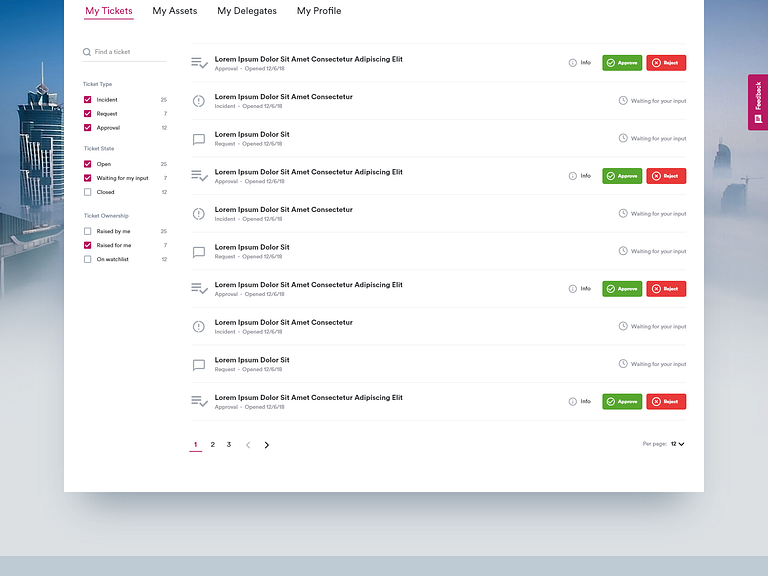Uncheck the Open ticket state filter
This screenshot has width=768, height=576.
click(x=88, y=164)
